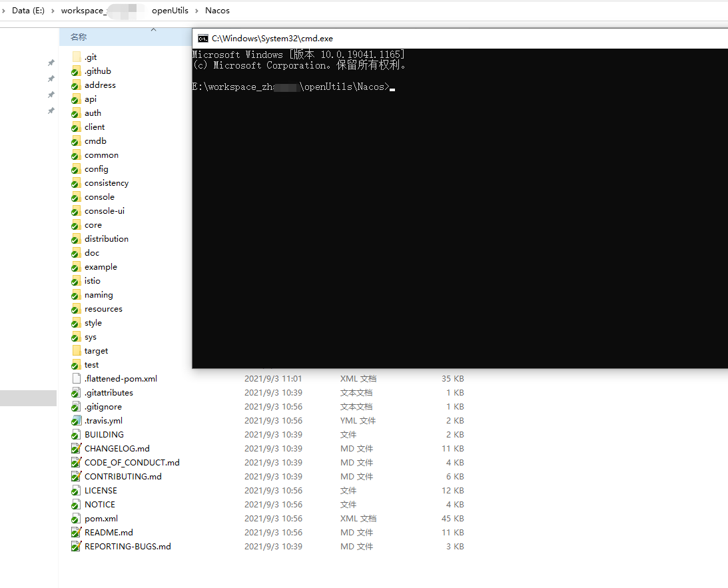Open the address folder

99,85
